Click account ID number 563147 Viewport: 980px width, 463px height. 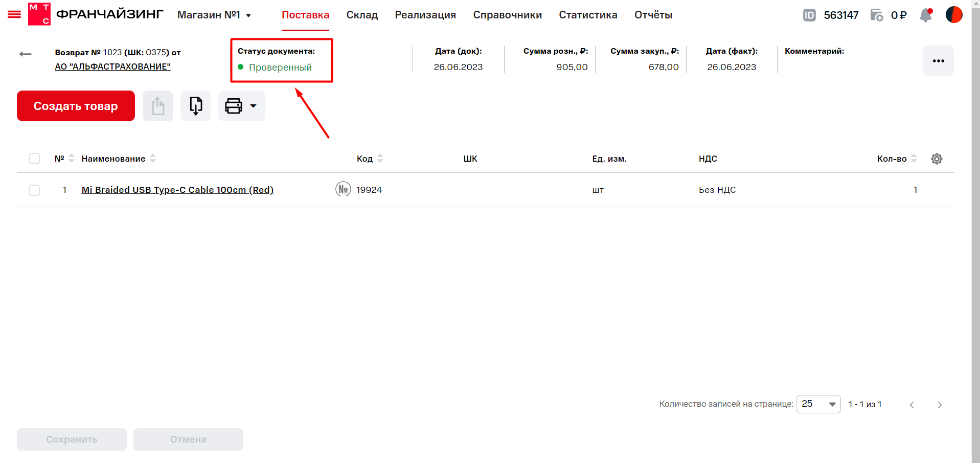point(841,15)
